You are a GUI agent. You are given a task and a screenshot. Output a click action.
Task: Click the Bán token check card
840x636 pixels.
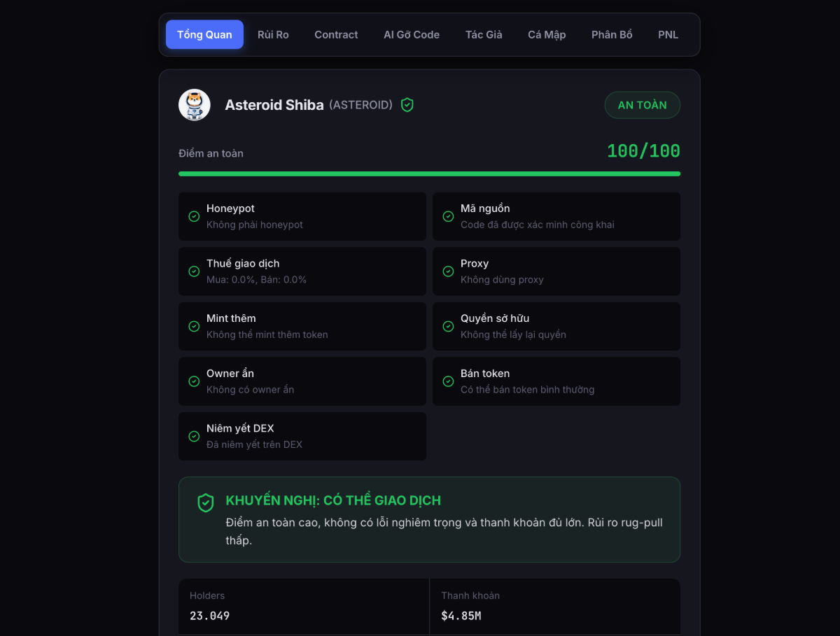[556, 381]
